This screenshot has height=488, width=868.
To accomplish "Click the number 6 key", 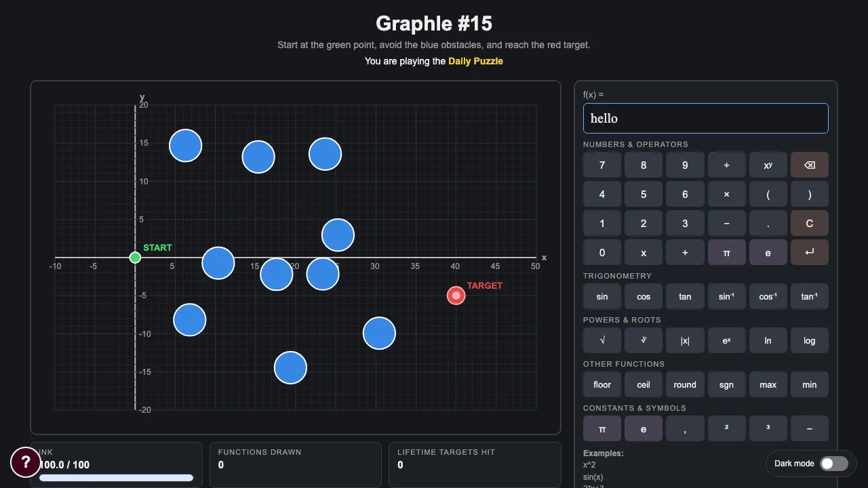I will [x=685, y=194].
